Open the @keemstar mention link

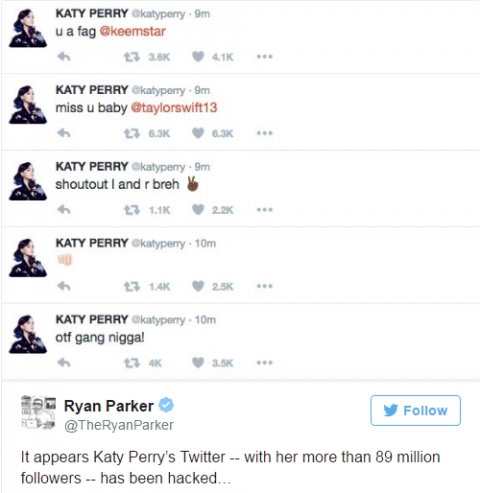pyautogui.click(x=133, y=31)
